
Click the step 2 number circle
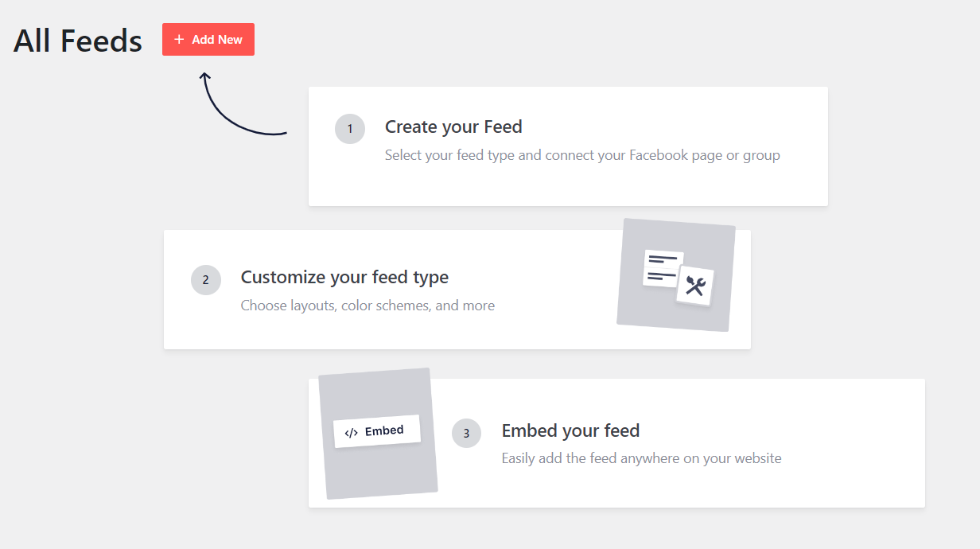click(x=206, y=280)
